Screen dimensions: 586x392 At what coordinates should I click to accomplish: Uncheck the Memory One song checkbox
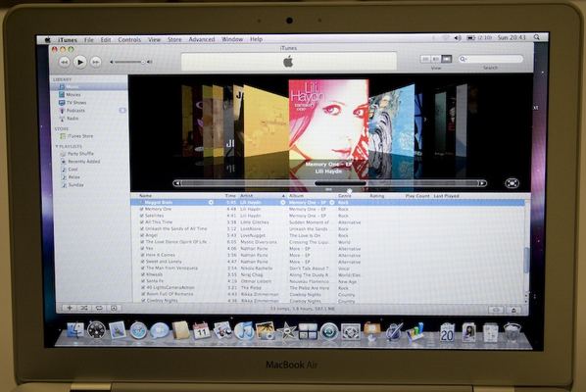click(142, 210)
